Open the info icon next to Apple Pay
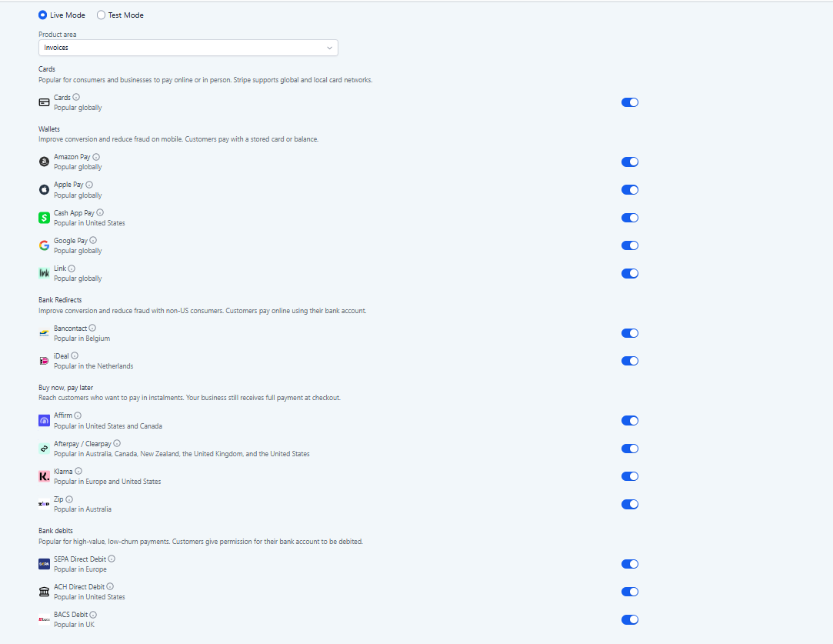 click(x=89, y=185)
